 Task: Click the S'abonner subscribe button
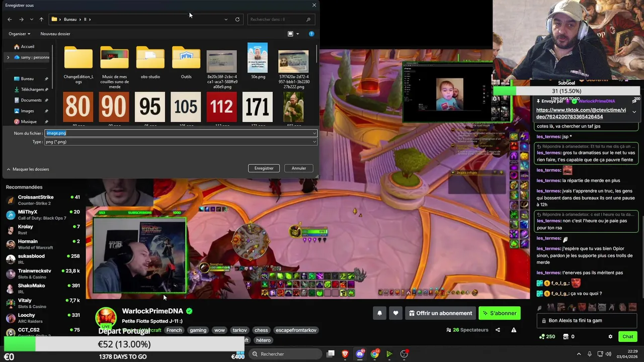point(499,313)
